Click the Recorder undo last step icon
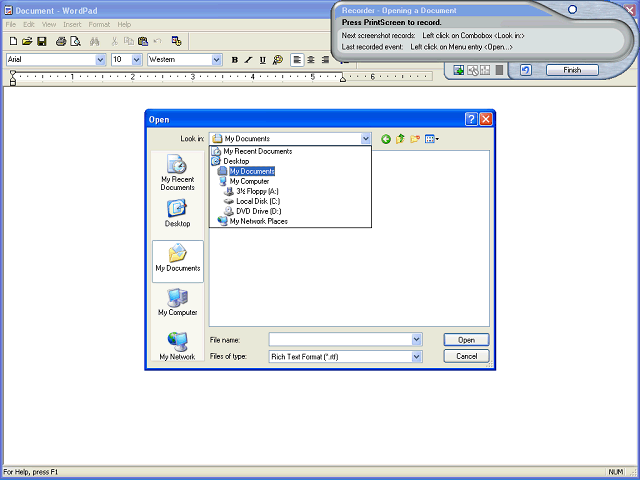The height and width of the screenshot is (480, 640). 526,70
